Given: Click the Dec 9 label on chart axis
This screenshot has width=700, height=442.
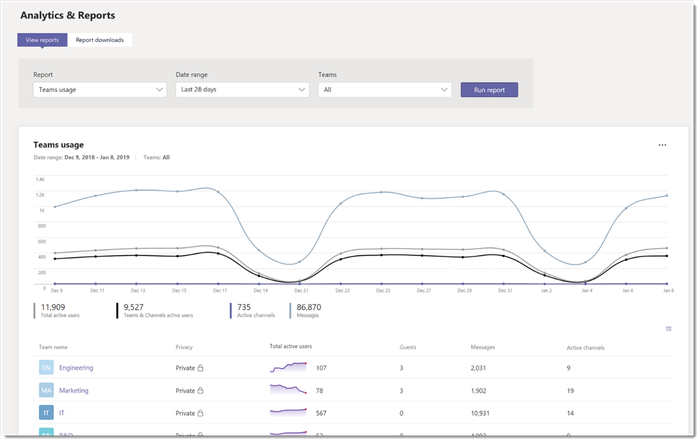Looking at the screenshot, I should tap(57, 291).
